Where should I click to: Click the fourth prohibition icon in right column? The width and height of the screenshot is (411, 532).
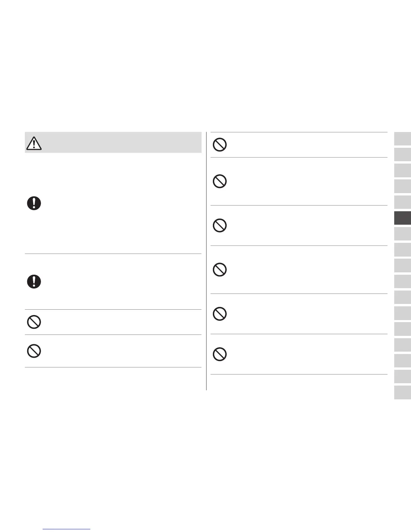pyautogui.click(x=220, y=269)
